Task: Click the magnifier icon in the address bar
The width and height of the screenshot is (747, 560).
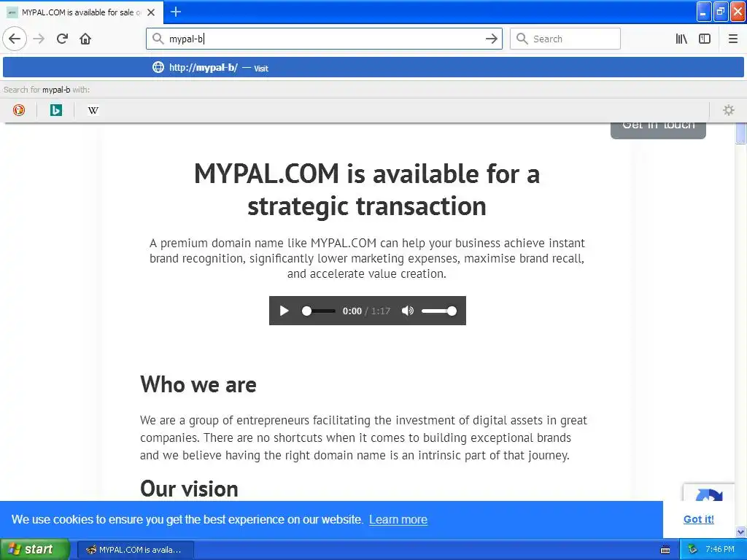Action: [158, 39]
